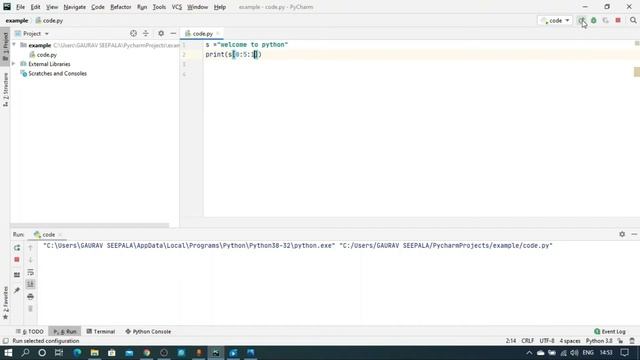Screen dimensions: 640x360
Task: Toggle tool window buttons in the status bar corner
Action: [5, 341]
